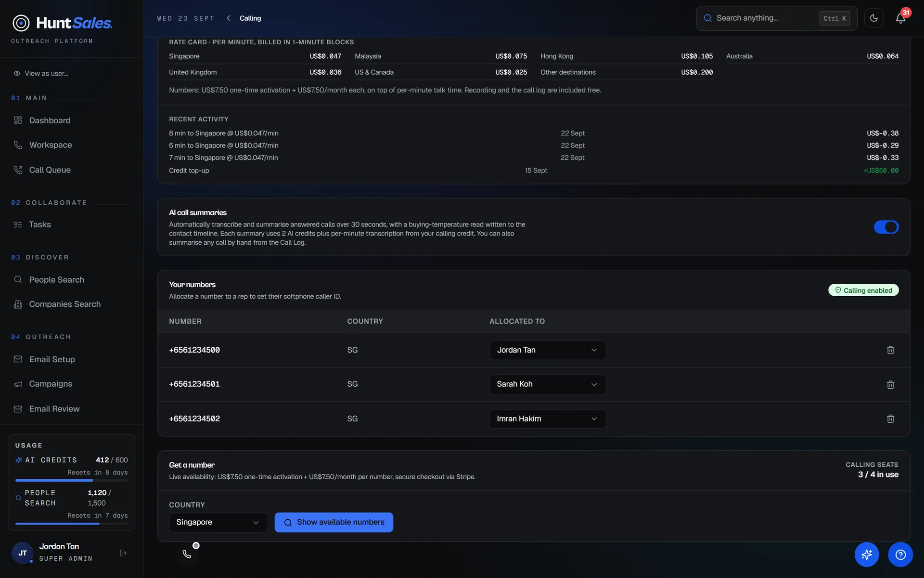The height and width of the screenshot is (578, 924).
Task: Disable the AI call summaries toggle
Action: pyautogui.click(x=886, y=227)
